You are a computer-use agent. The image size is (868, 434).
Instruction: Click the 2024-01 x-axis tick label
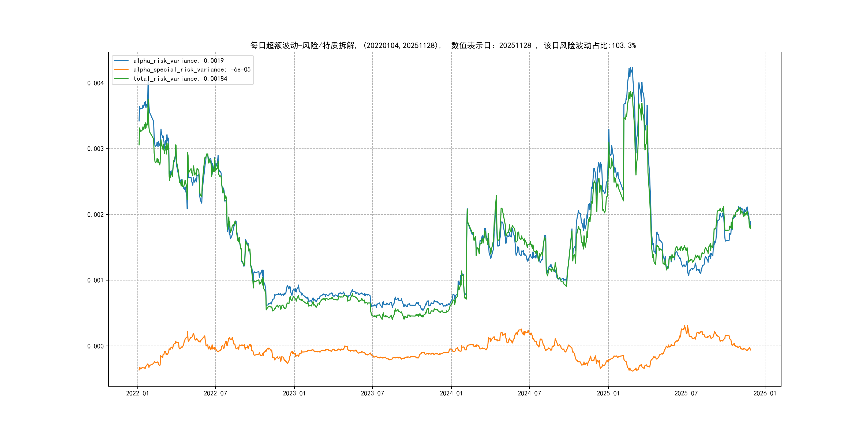(451, 393)
